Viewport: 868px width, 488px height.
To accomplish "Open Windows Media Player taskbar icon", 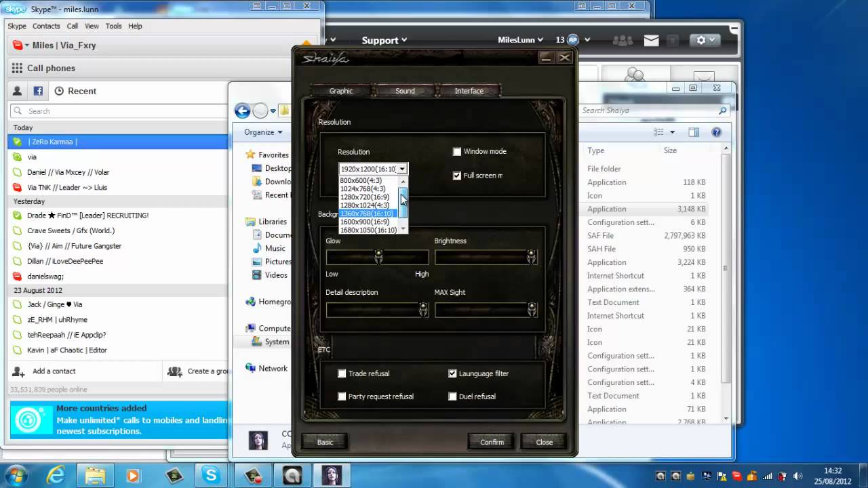I will tap(133, 475).
